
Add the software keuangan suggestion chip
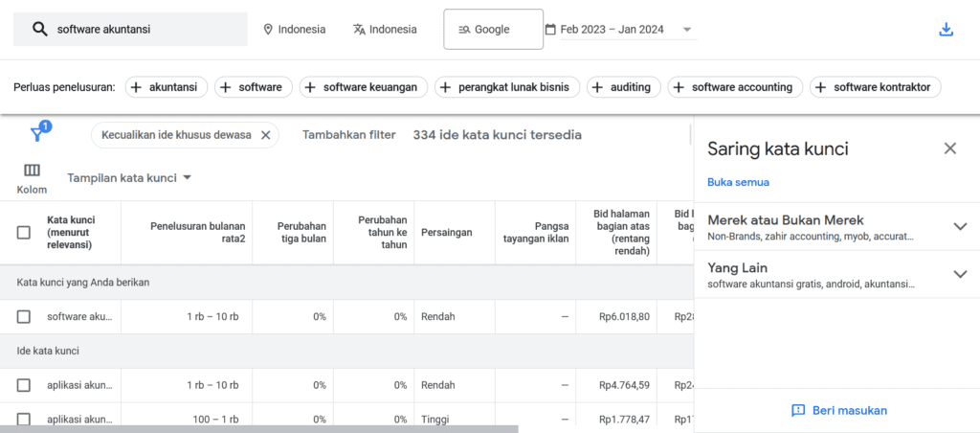pos(363,87)
